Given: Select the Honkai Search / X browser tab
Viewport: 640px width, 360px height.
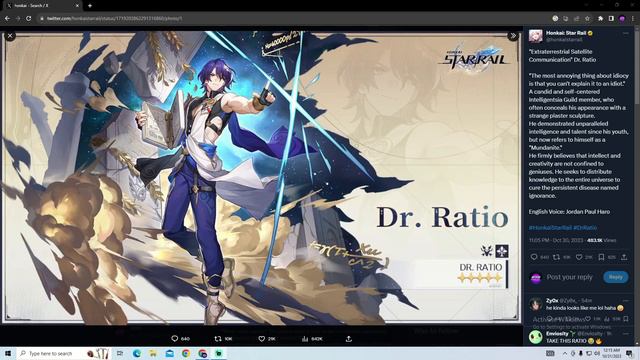Looking at the screenshot, I should pos(42,6).
